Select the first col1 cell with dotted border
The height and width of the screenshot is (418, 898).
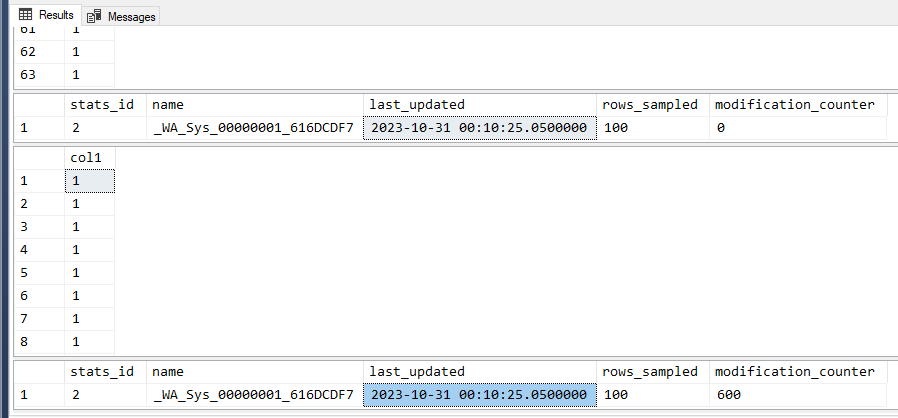pos(89,181)
